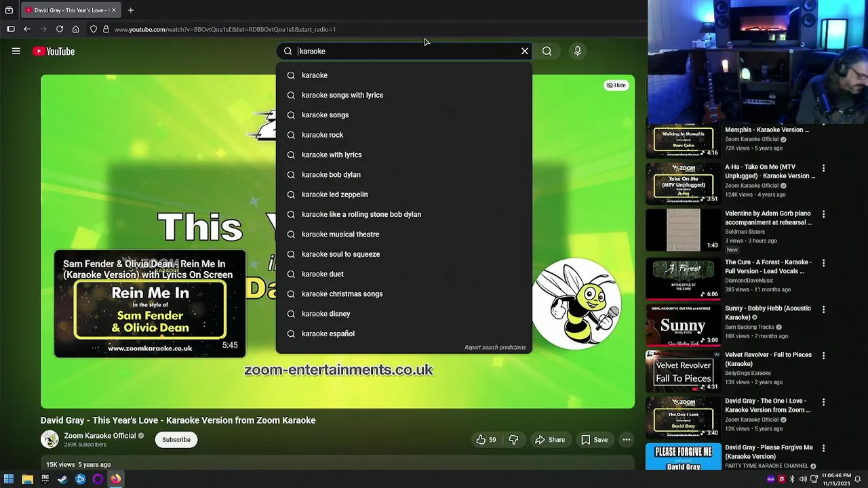Open volume speaker tray icon

[804, 479]
